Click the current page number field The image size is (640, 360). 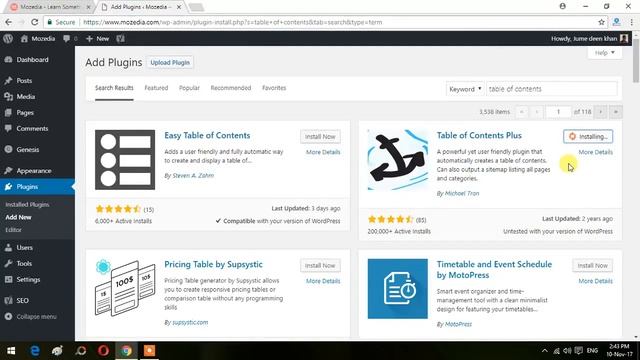coord(558,112)
